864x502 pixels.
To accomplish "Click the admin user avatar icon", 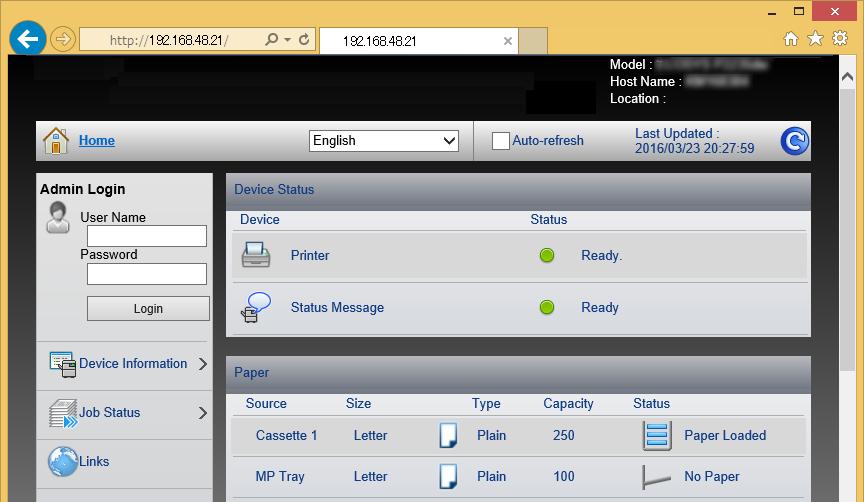I will [57, 217].
